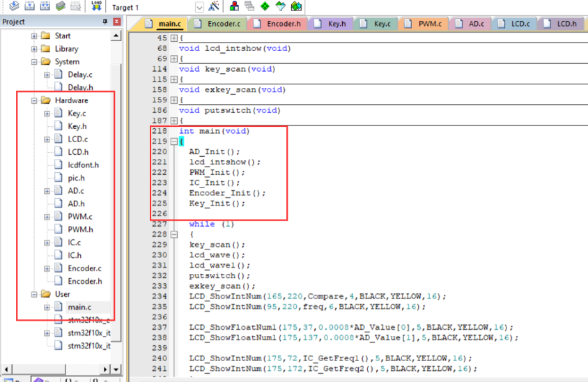
Task: Download code to flash with LOAD icon
Action: [96, 7]
